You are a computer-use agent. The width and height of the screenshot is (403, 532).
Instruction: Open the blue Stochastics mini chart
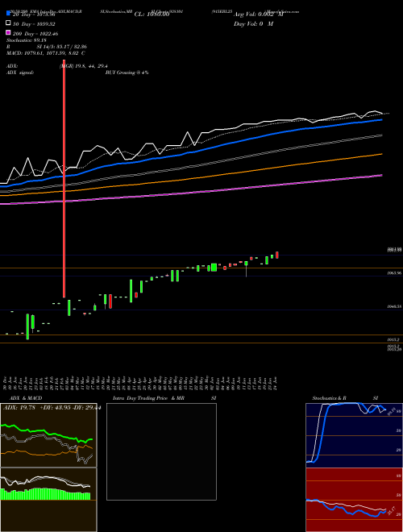(354, 435)
